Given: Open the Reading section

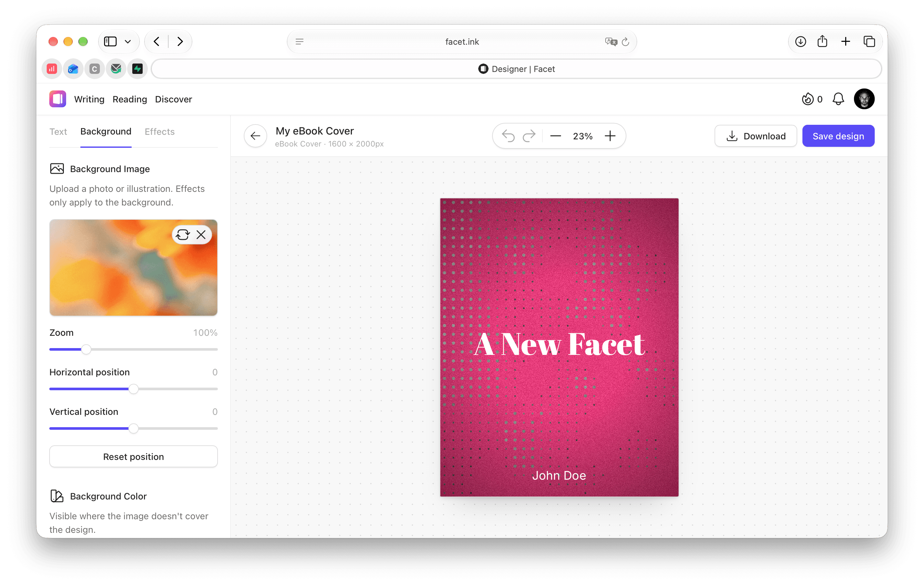Looking at the screenshot, I should click(x=130, y=99).
